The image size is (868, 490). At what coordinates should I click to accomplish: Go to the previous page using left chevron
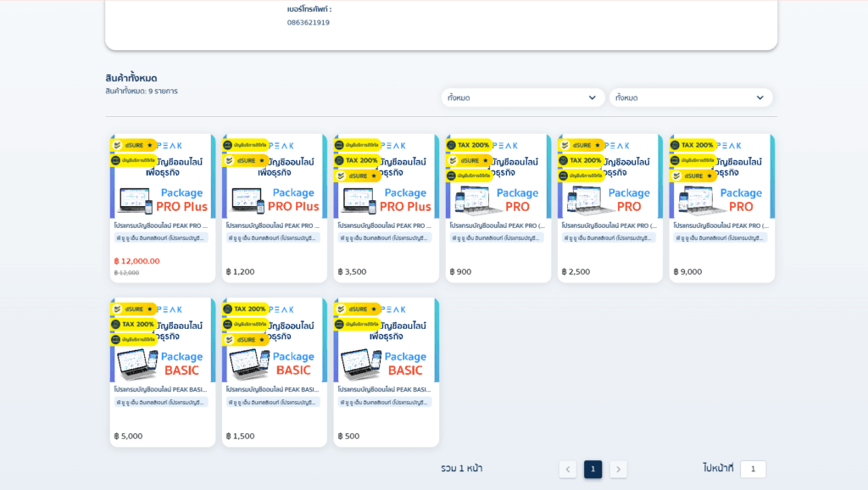tap(568, 470)
